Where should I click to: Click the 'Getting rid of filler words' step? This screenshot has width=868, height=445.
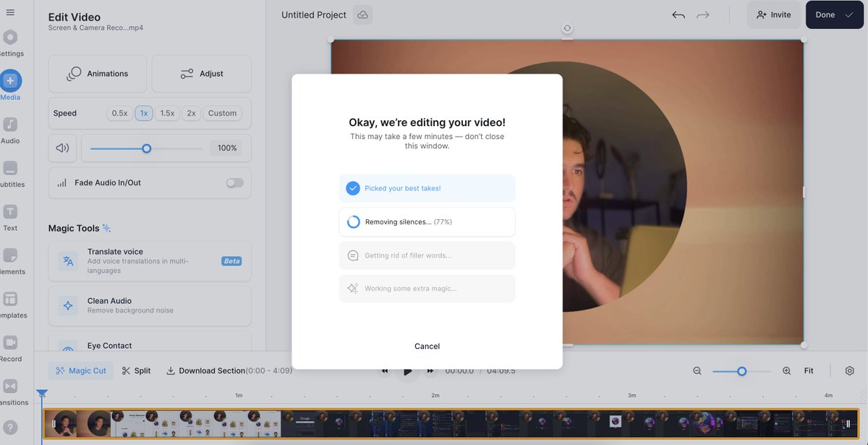[427, 255]
